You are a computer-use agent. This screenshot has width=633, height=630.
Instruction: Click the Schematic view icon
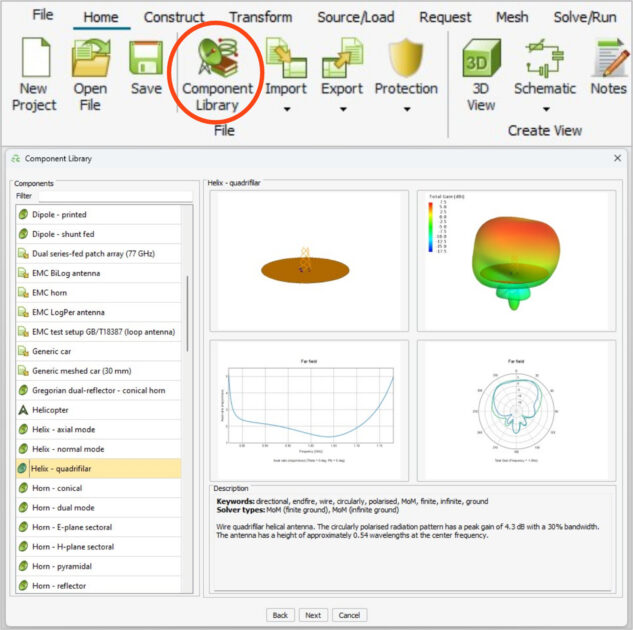(x=545, y=60)
